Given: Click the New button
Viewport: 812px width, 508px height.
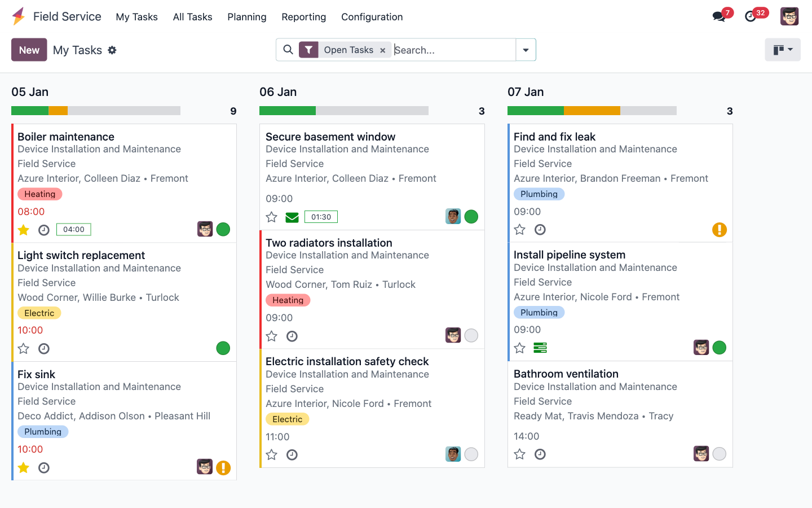Looking at the screenshot, I should 29,50.
